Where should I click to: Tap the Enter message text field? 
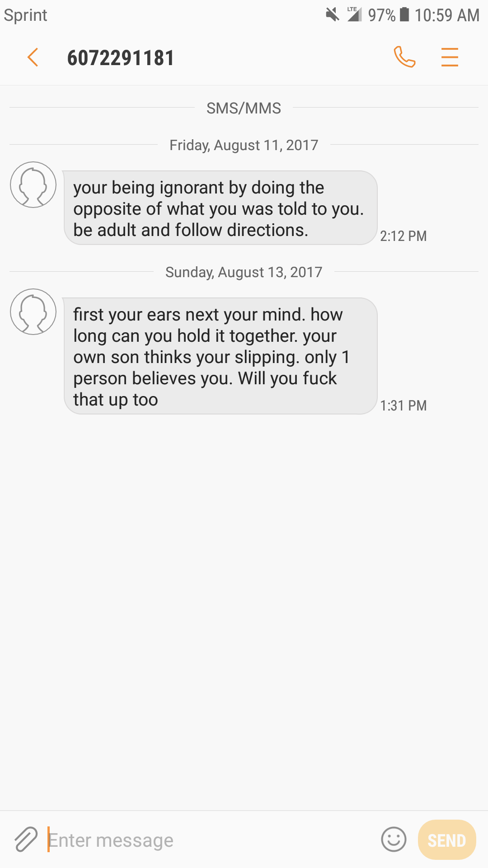coord(208,840)
